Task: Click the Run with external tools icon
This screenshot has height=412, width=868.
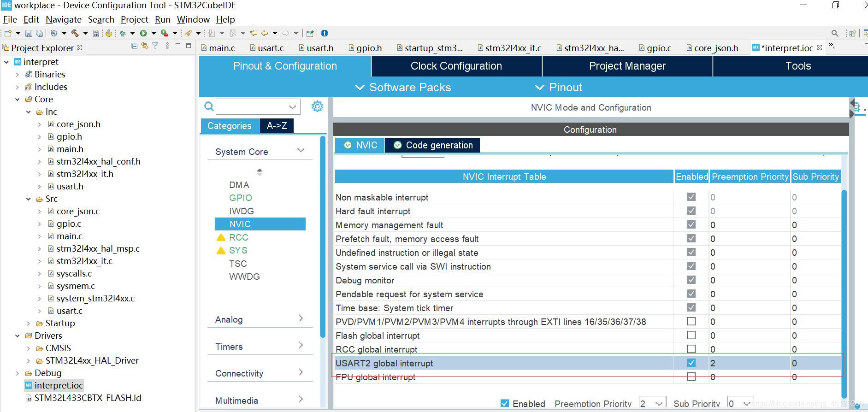Action: [x=164, y=33]
